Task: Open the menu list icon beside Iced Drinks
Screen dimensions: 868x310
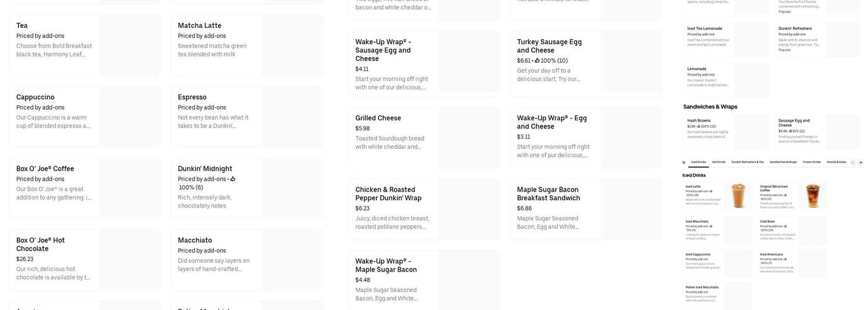Action: (684, 162)
